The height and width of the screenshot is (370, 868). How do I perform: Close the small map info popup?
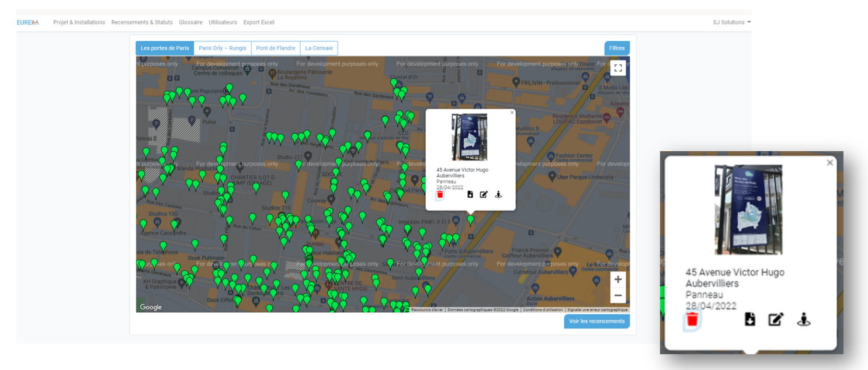point(512,113)
